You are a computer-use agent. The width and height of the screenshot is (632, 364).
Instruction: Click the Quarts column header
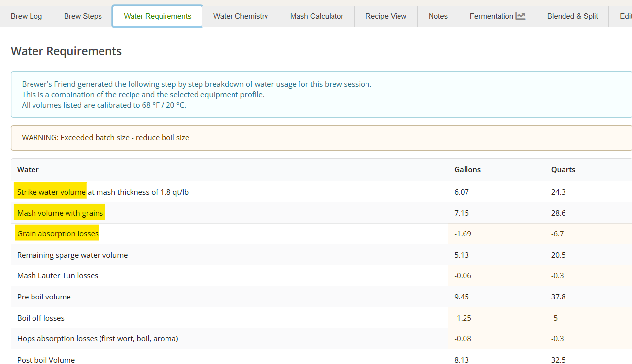pyautogui.click(x=563, y=170)
